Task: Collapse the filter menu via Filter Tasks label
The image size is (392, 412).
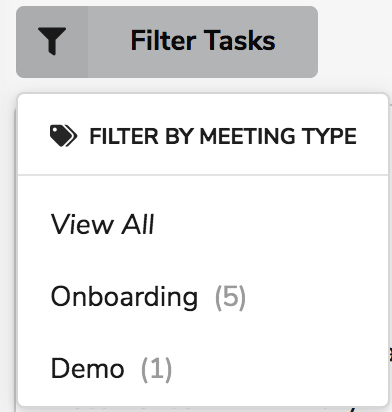Action: click(203, 41)
